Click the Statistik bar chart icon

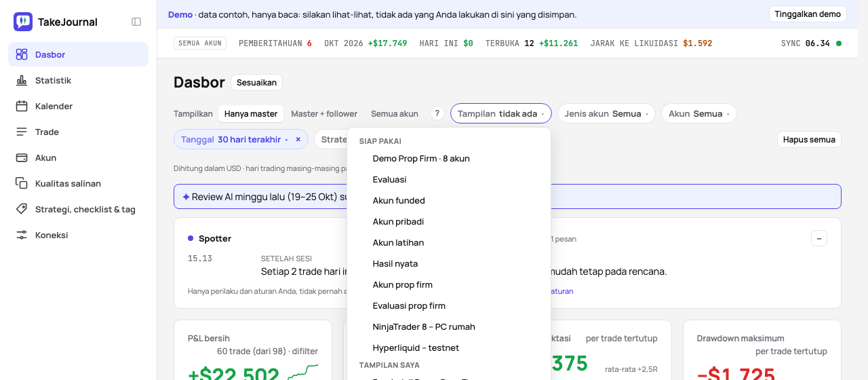coord(22,80)
